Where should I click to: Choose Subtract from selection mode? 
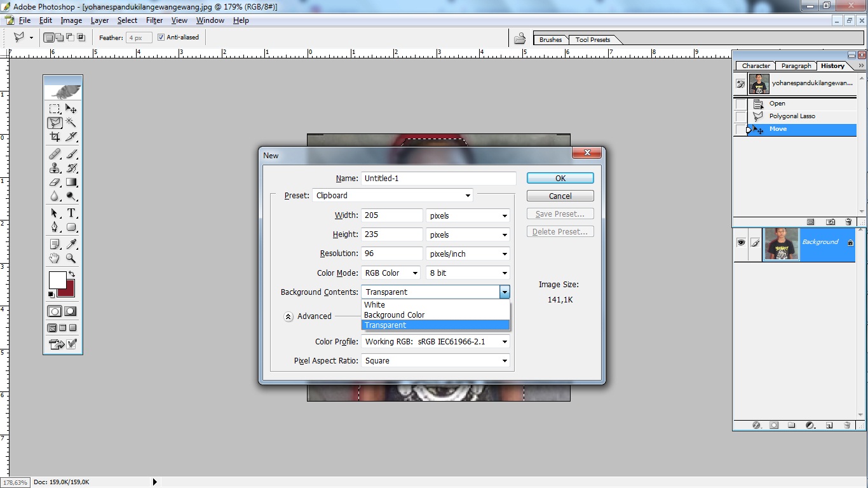(x=71, y=37)
